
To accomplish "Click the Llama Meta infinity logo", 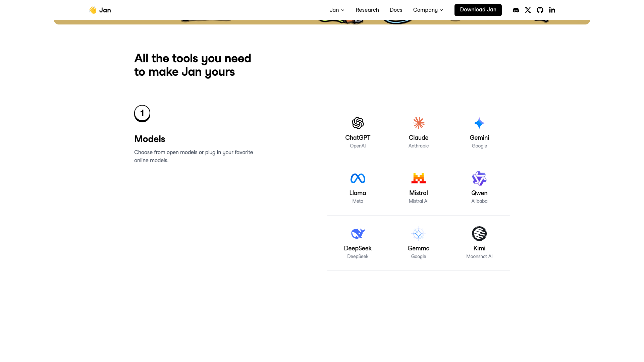I will (x=358, y=178).
